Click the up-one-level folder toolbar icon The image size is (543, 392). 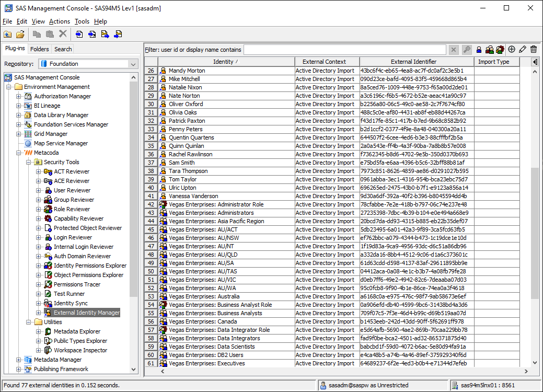[8, 34]
